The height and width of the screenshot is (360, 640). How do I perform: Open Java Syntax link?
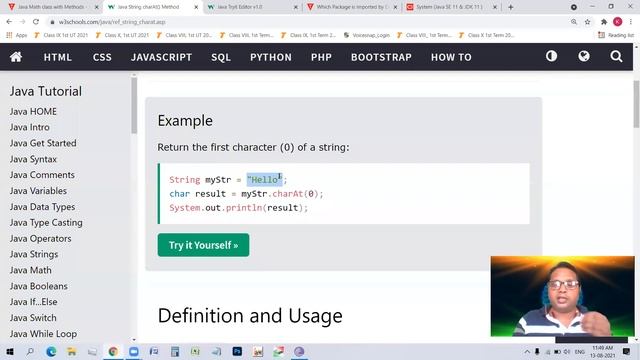click(x=33, y=159)
